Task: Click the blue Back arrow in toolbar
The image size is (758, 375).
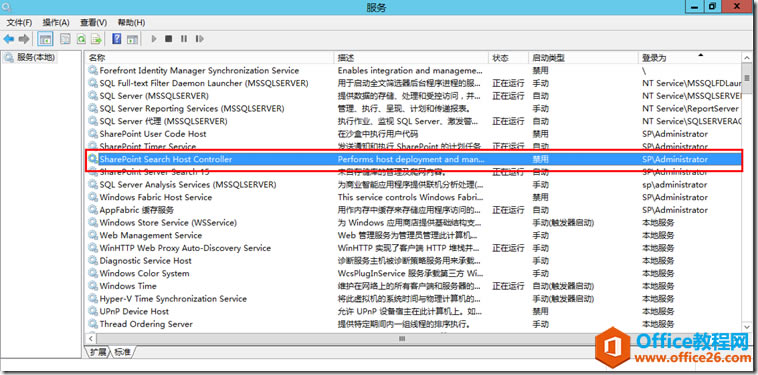Action: pos(9,39)
